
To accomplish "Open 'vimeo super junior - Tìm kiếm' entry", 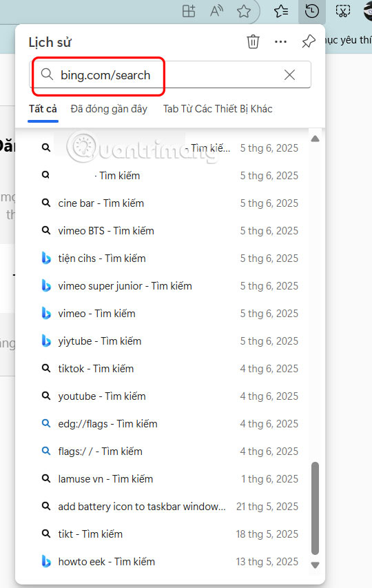I will 170,286.
